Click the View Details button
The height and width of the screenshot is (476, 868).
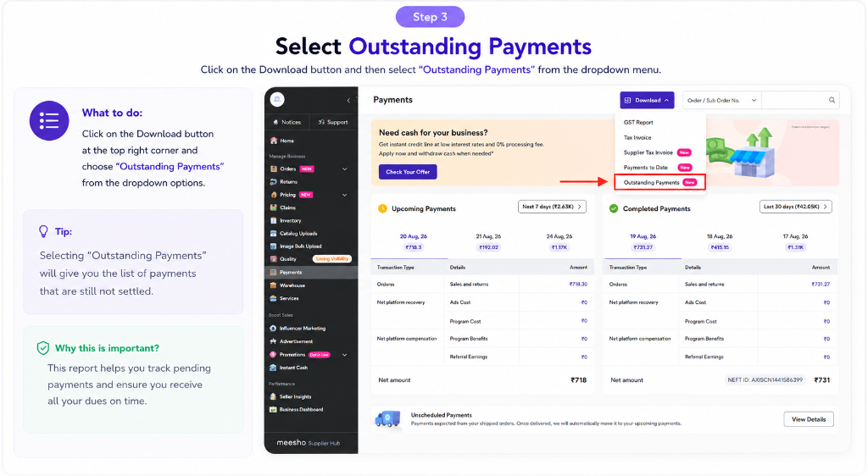pyautogui.click(x=808, y=419)
